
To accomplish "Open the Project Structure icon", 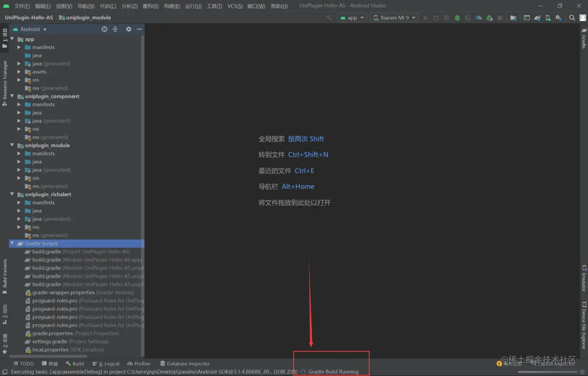I will click(513, 18).
